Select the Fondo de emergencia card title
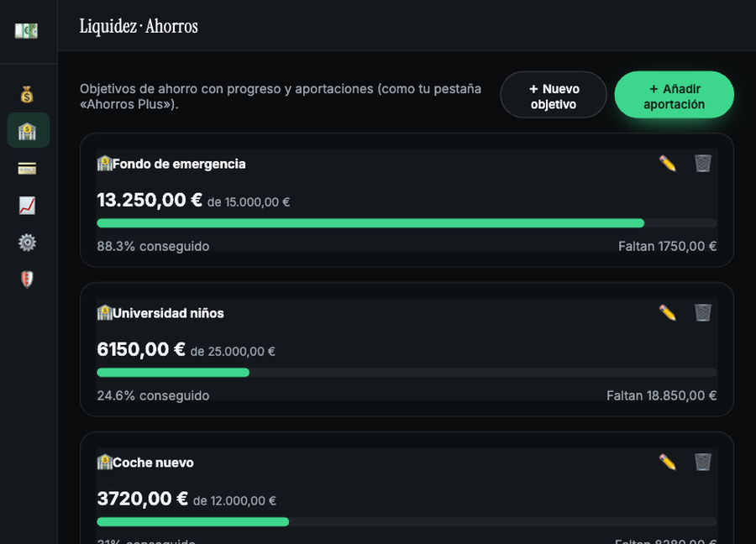756x544 pixels. click(x=179, y=164)
